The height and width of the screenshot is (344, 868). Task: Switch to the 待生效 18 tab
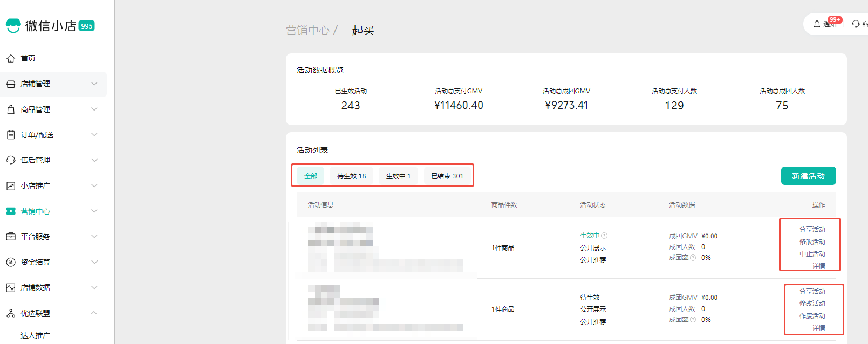[351, 176]
